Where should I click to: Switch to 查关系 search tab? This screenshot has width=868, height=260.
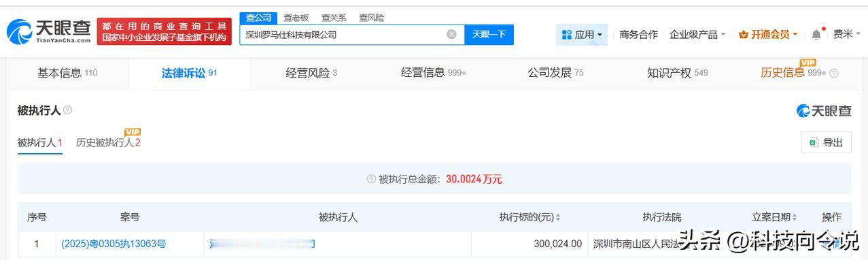pyautogui.click(x=334, y=18)
